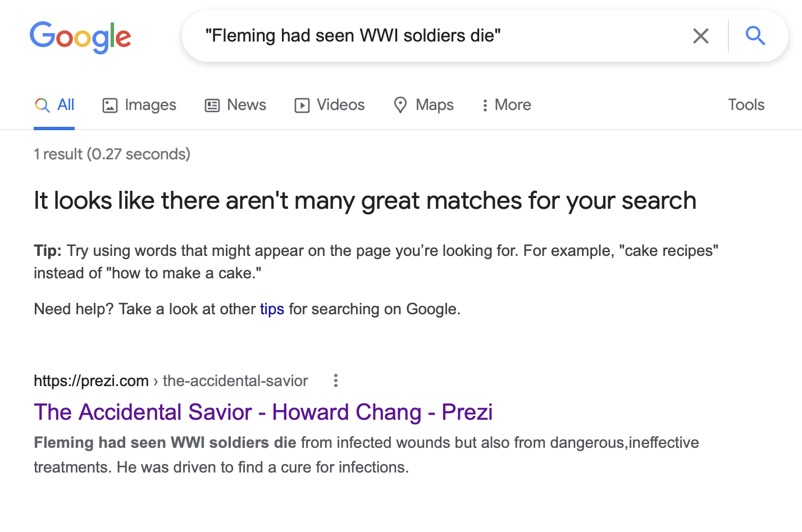This screenshot has width=802, height=532.
Task: Click the "aren't many great matches" heading
Action: [x=365, y=201]
